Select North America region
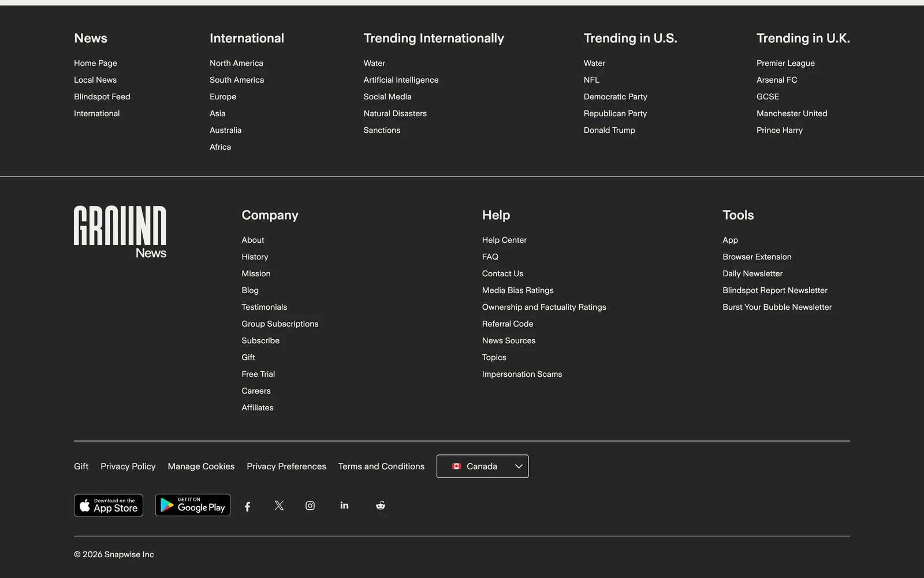The image size is (924, 578). click(236, 63)
